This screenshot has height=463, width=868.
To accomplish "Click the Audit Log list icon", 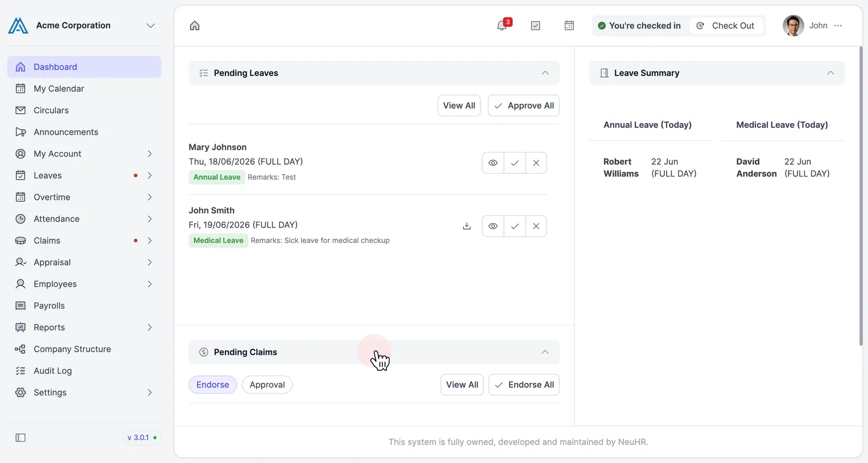I will coord(20,371).
